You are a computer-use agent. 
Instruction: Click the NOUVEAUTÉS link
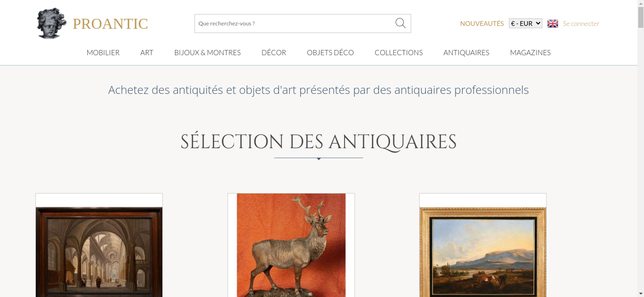482,23
